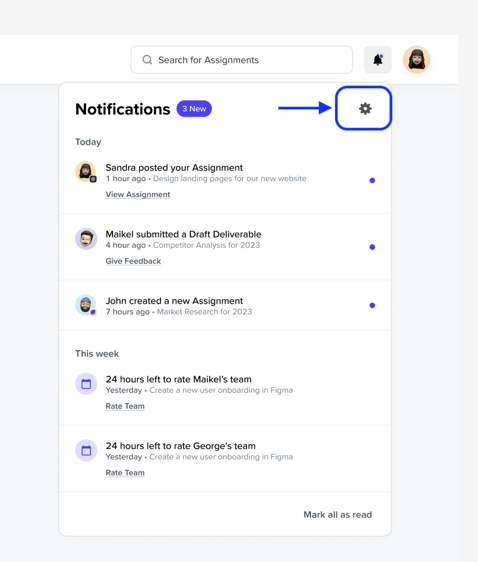Screen dimensions: 478x562
Task: Open notification settings gear icon
Action: tap(365, 108)
